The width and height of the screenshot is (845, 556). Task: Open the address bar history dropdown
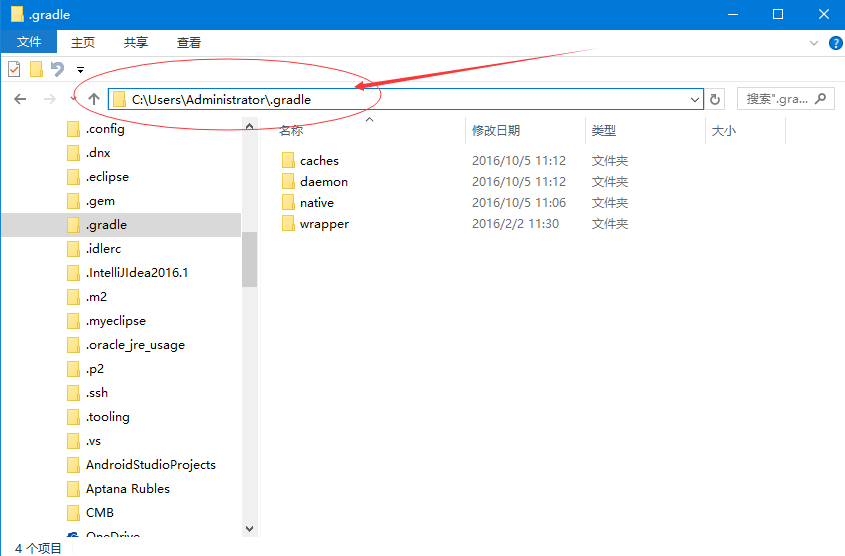click(695, 100)
